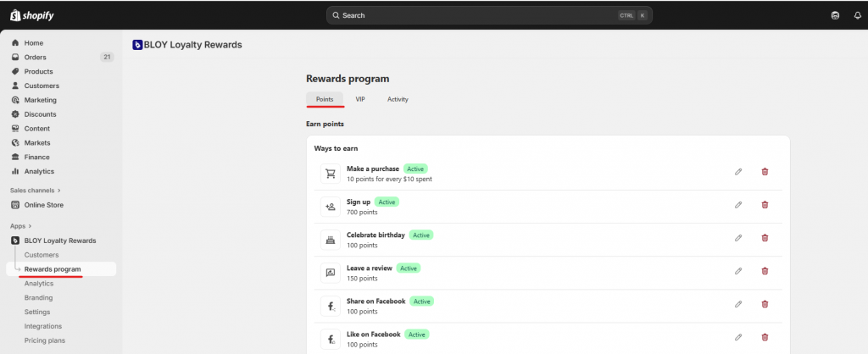This screenshot has width=868, height=354.
Task: Delete the Like on Facebook rule
Action: (x=765, y=337)
